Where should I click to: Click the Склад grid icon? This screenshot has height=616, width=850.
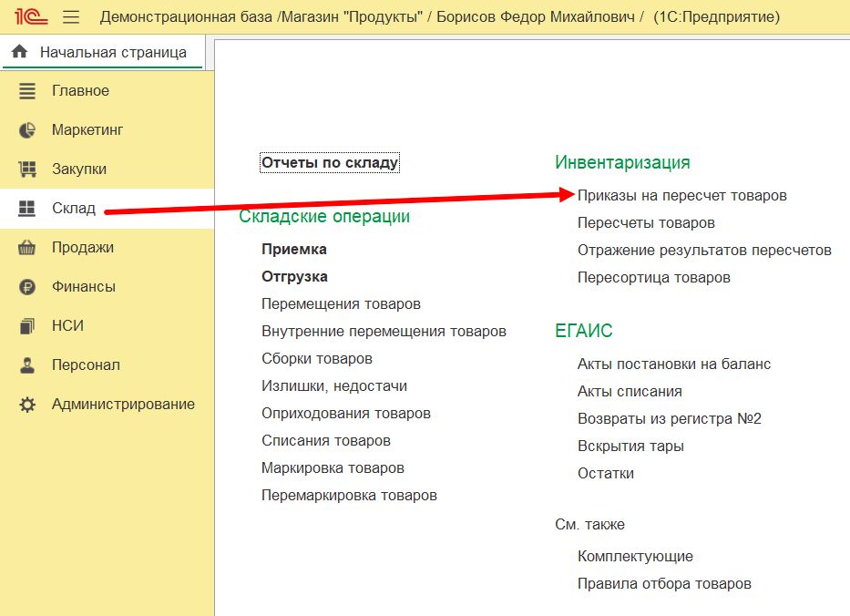pos(27,209)
